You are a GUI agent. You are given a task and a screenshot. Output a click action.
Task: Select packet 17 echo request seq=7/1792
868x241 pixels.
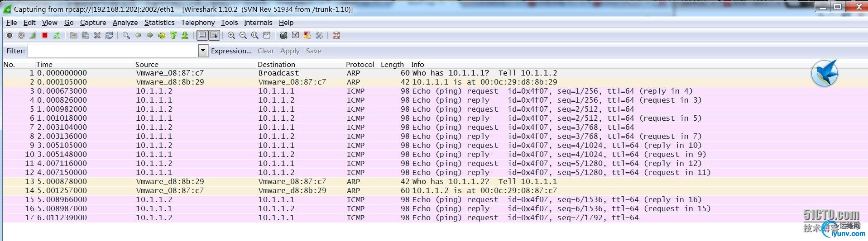coord(435,217)
